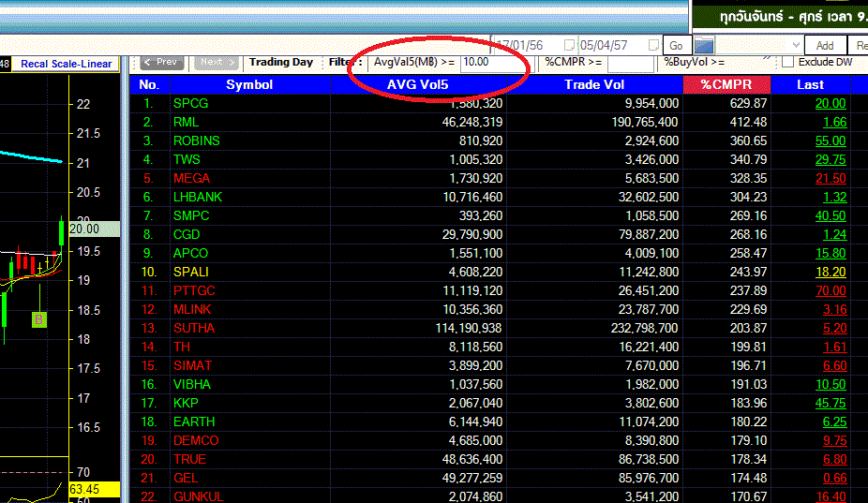The image size is (868, 503).
Task: Click Recal Scale-Linear on the chart
Action: [66, 64]
